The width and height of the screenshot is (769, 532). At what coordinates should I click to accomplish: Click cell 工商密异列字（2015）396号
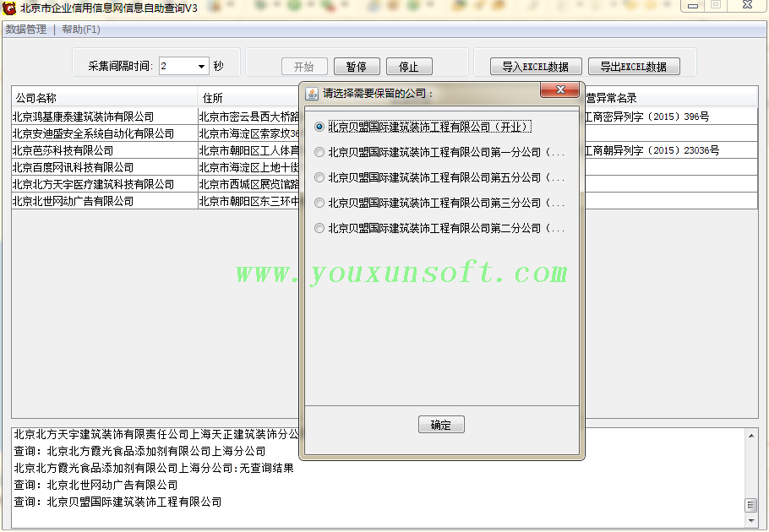pyautogui.click(x=671, y=117)
